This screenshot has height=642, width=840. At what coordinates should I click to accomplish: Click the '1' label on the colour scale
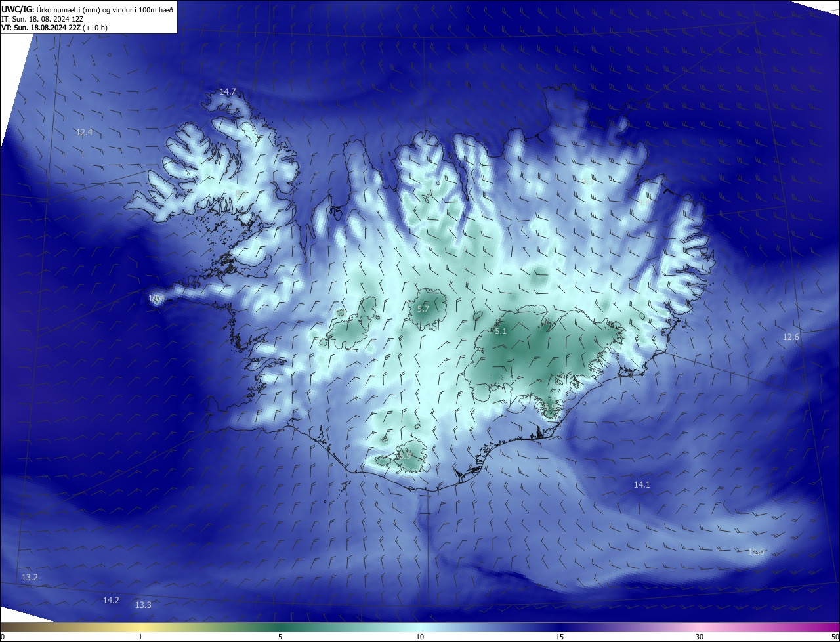tap(140, 637)
